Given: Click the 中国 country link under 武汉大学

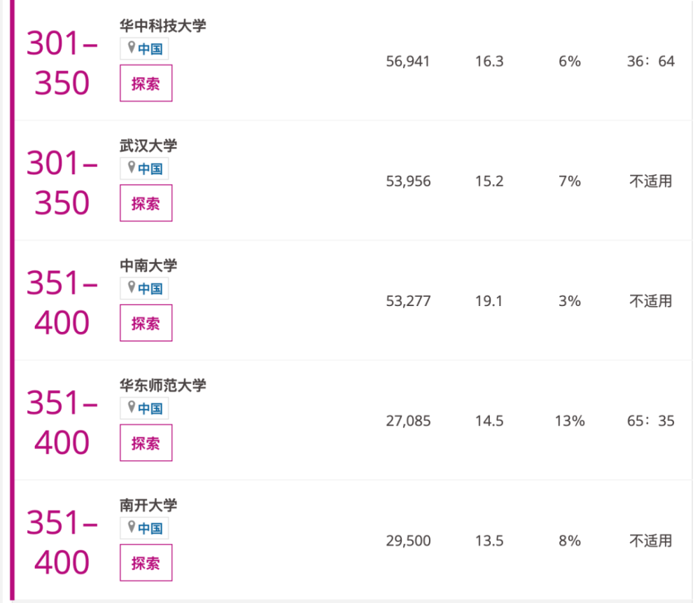Looking at the screenshot, I should point(150,168).
